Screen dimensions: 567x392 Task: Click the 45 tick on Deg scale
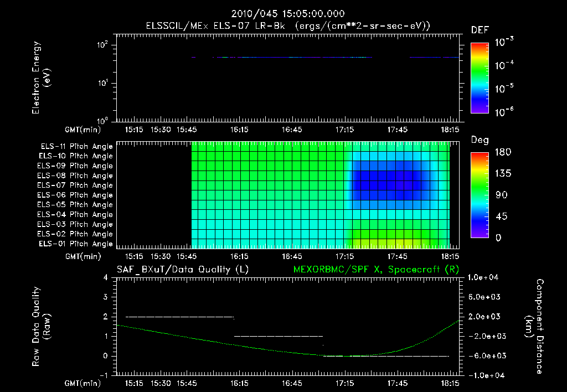point(502,216)
